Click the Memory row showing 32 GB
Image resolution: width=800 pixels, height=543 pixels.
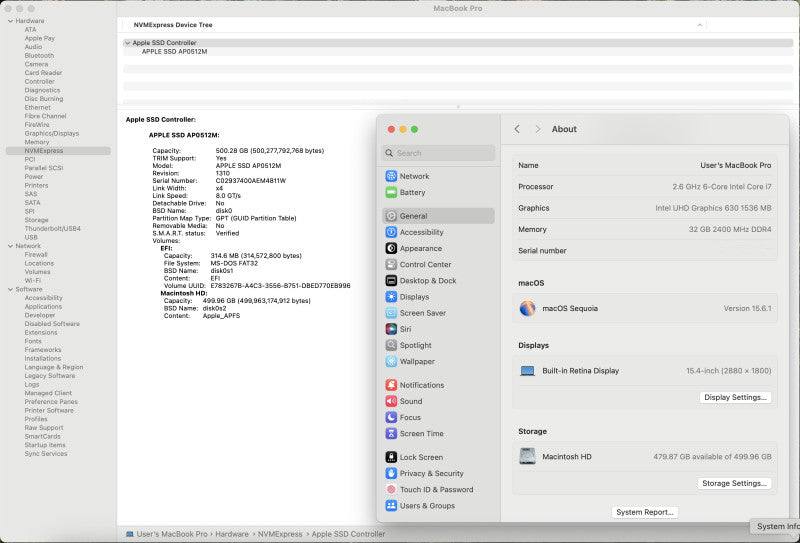tap(644, 230)
